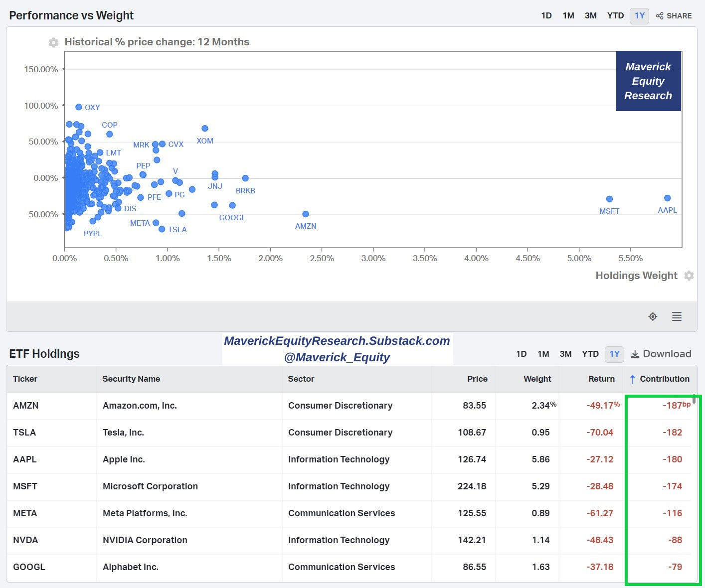This screenshot has width=705, height=588.
Task: Click the sort arrow on Contribution column
Action: (x=632, y=379)
